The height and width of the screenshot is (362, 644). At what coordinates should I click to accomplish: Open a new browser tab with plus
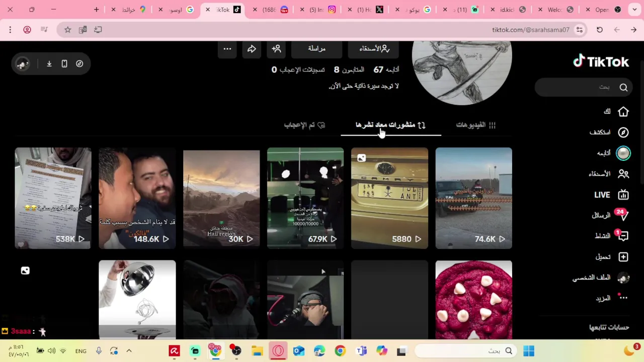click(x=97, y=10)
